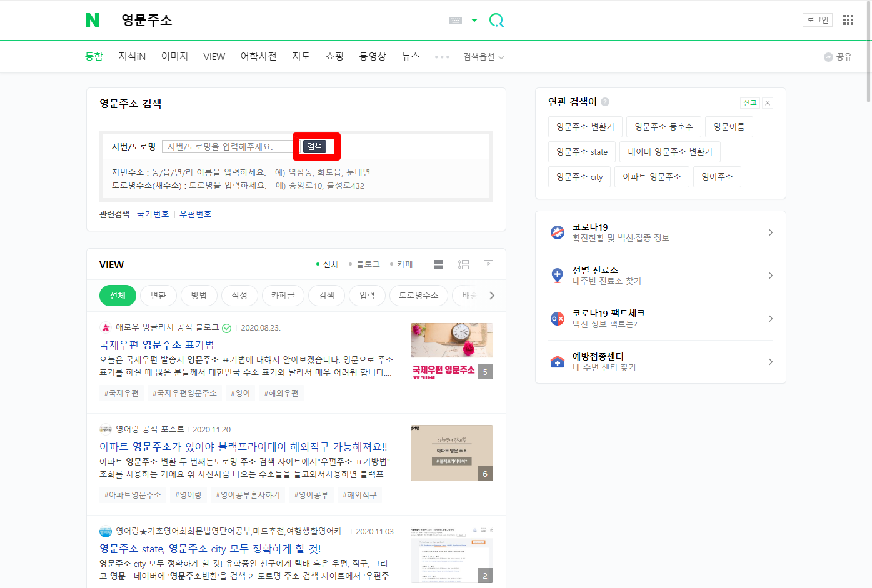Click the green Naver N logo
This screenshot has height=588, width=872.
(93, 20)
